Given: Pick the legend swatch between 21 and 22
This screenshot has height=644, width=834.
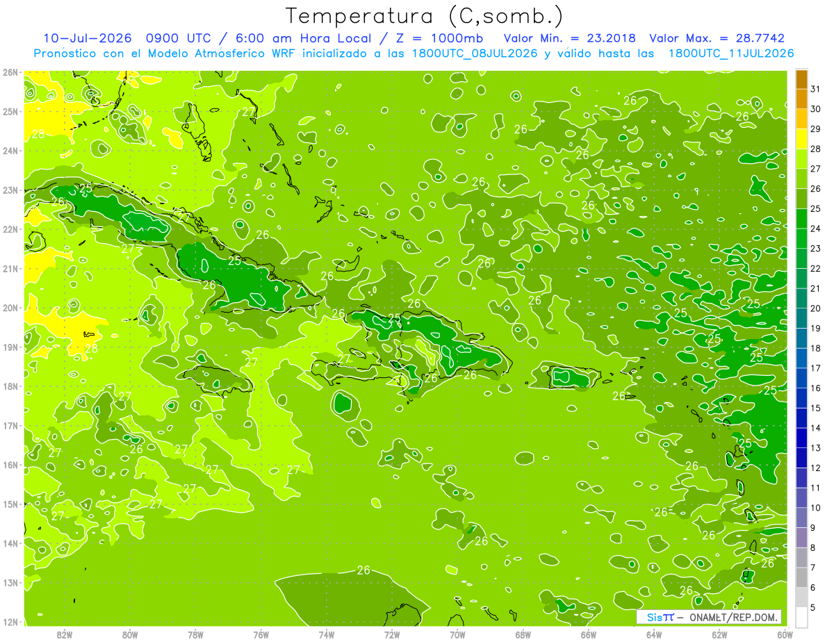Looking at the screenshot, I should coord(801,278).
